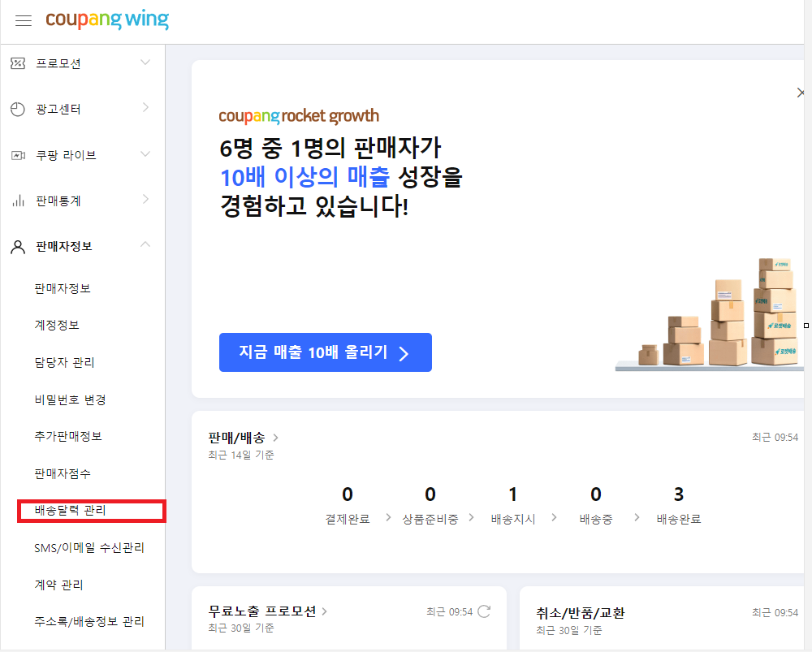Image resolution: width=812 pixels, height=652 pixels.
Task: Open the 취소/반품/교환 section title
Action: [580, 613]
